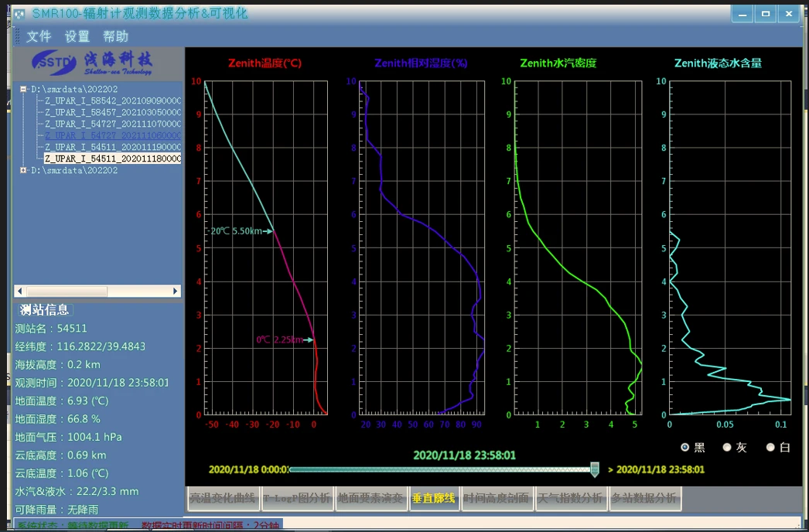Select the 黑 (black) background radio button

[685, 448]
